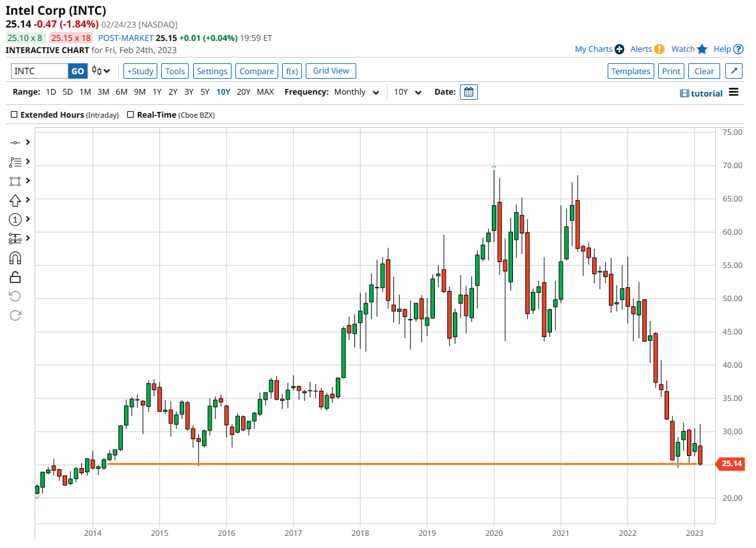Toggle the magnet snap tool
The image size is (756, 548).
tap(15, 258)
